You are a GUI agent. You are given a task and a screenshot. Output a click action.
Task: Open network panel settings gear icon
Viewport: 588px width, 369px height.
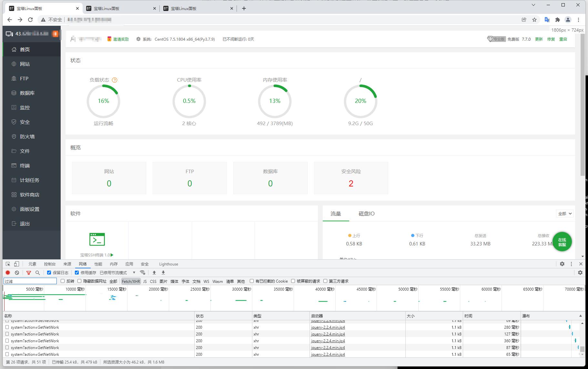pyautogui.click(x=580, y=273)
